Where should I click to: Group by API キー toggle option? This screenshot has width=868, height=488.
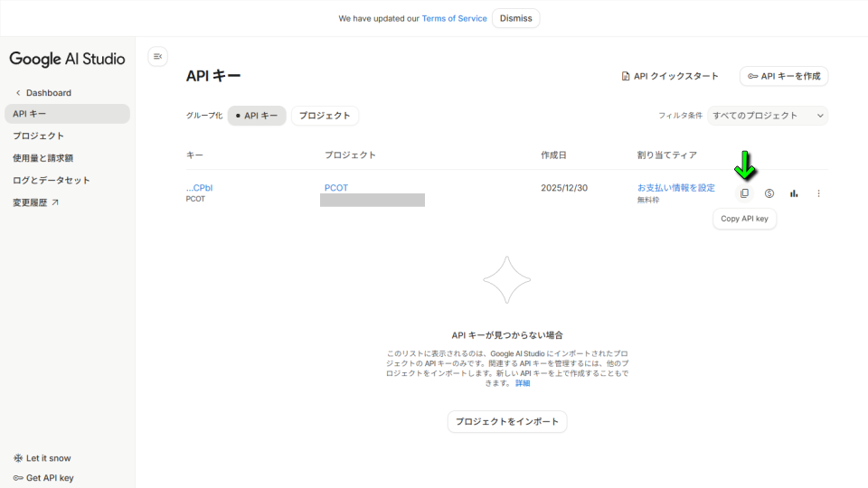pos(257,116)
